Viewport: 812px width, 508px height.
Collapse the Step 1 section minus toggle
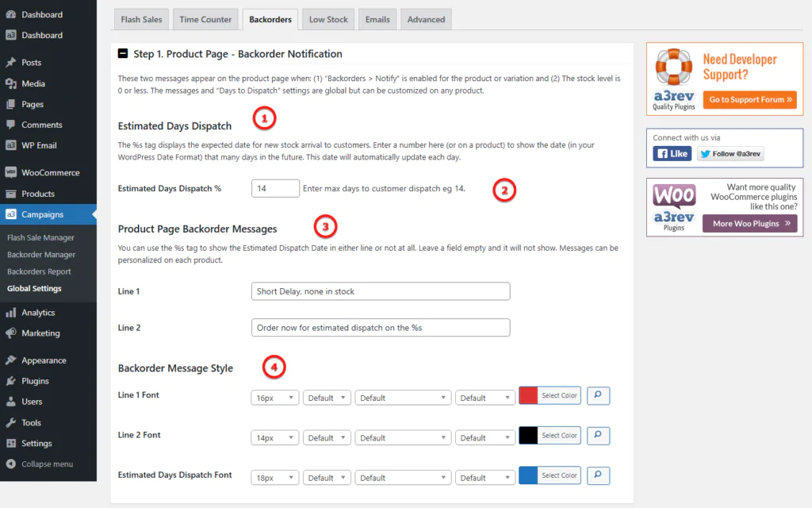click(x=123, y=53)
